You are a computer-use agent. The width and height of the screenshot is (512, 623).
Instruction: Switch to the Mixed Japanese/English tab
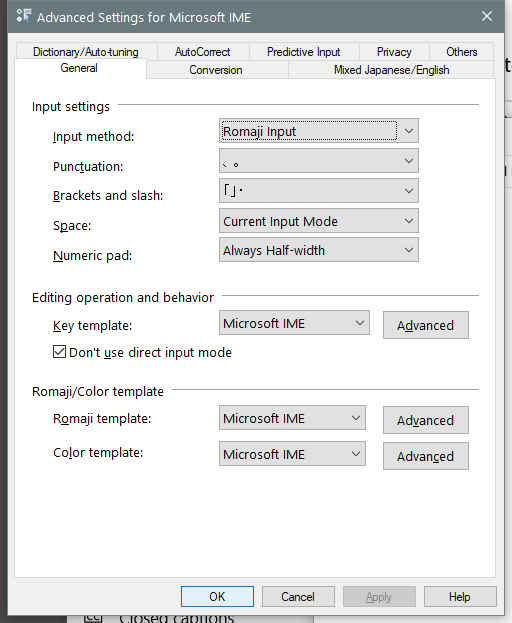391,70
